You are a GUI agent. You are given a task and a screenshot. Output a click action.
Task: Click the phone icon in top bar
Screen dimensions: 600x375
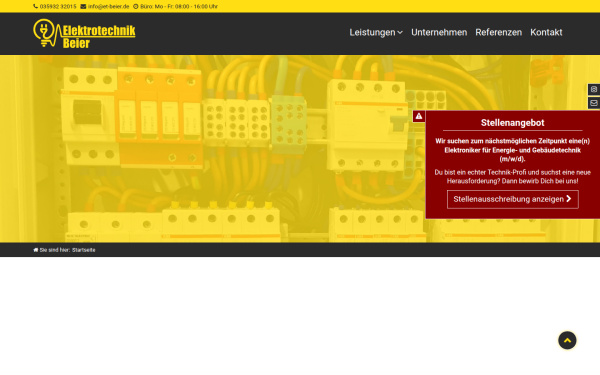coord(36,7)
